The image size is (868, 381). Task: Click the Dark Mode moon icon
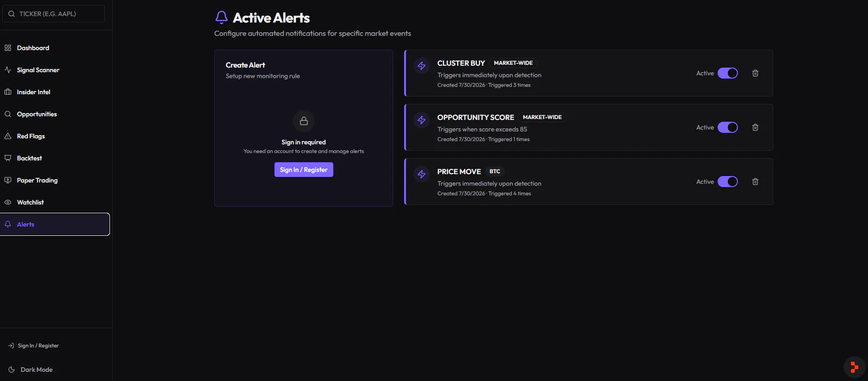pyautogui.click(x=11, y=370)
